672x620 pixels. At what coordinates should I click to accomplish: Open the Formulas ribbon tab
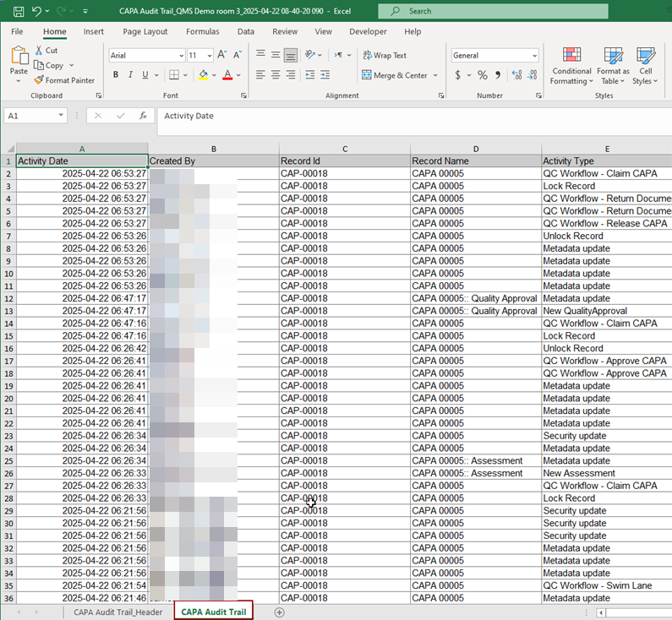(x=202, y=31)
